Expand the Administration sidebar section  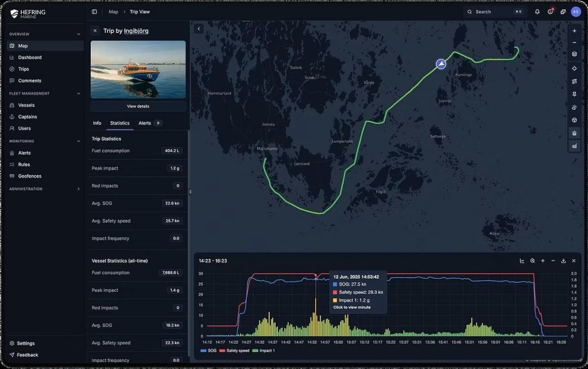tap(79, 189)
